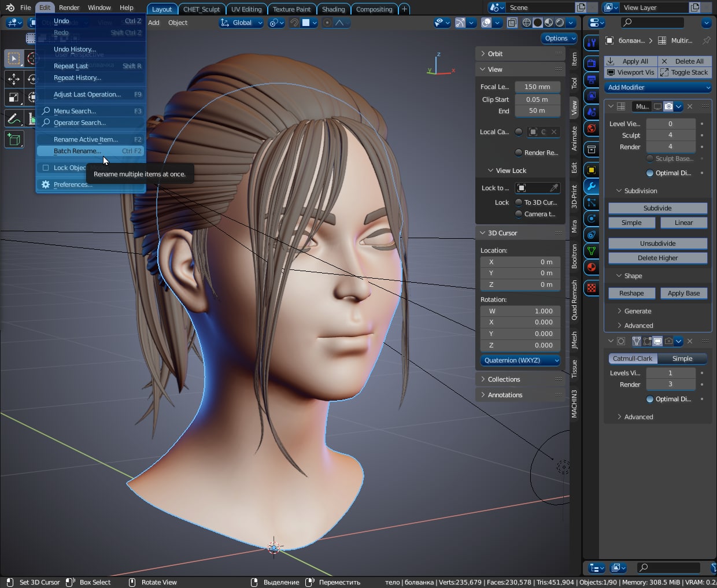Viewport: 717px width, 588px height.
Task: Switch to Wireframe viewport shading
Action: 527,23
